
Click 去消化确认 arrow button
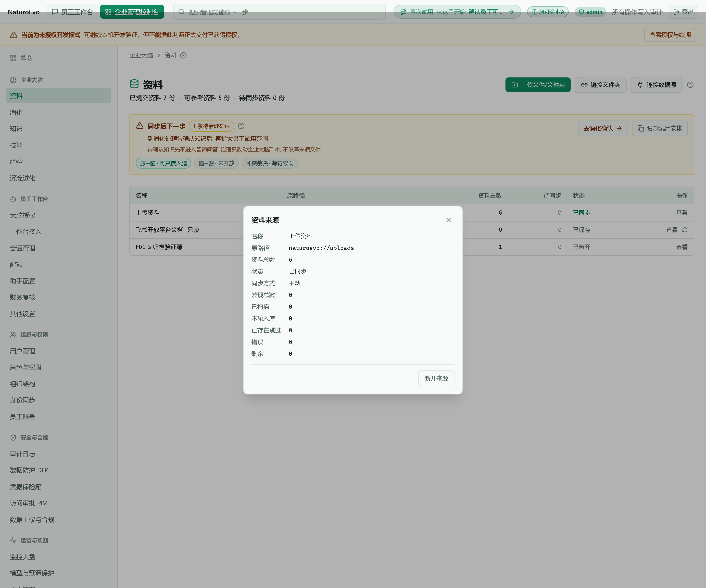pyautogui.click(x=603, y=128)
